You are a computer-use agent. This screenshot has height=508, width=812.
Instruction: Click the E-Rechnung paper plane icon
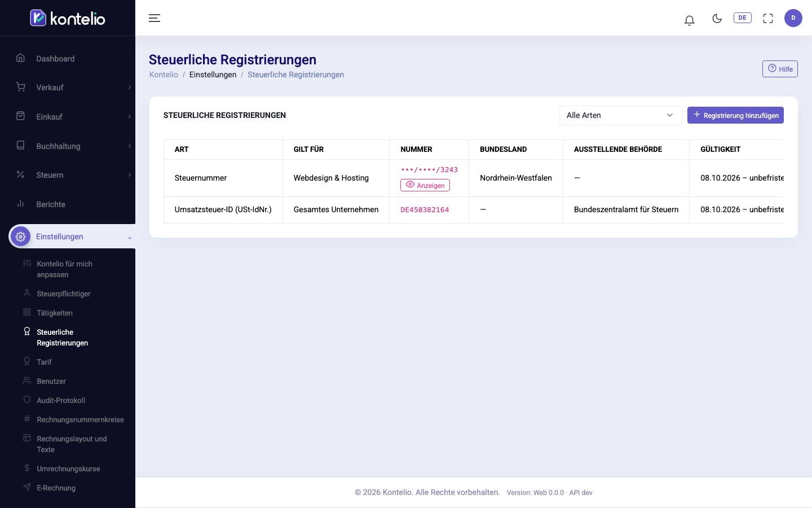tap(27, 487)
